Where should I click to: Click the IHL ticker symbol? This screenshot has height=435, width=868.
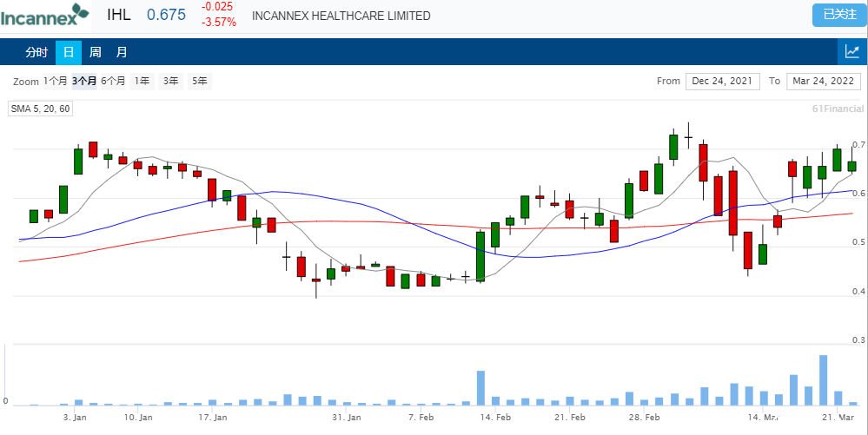click(x=119, y=15)
